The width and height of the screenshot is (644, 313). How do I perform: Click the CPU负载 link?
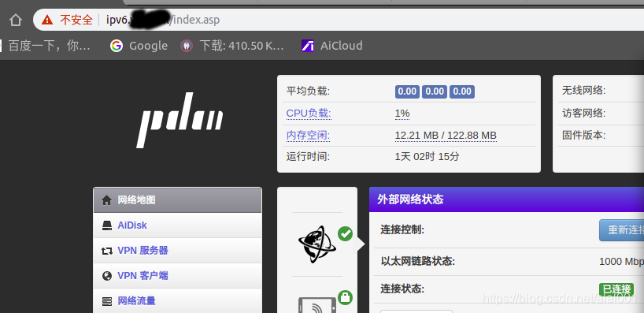coord(309,114)
